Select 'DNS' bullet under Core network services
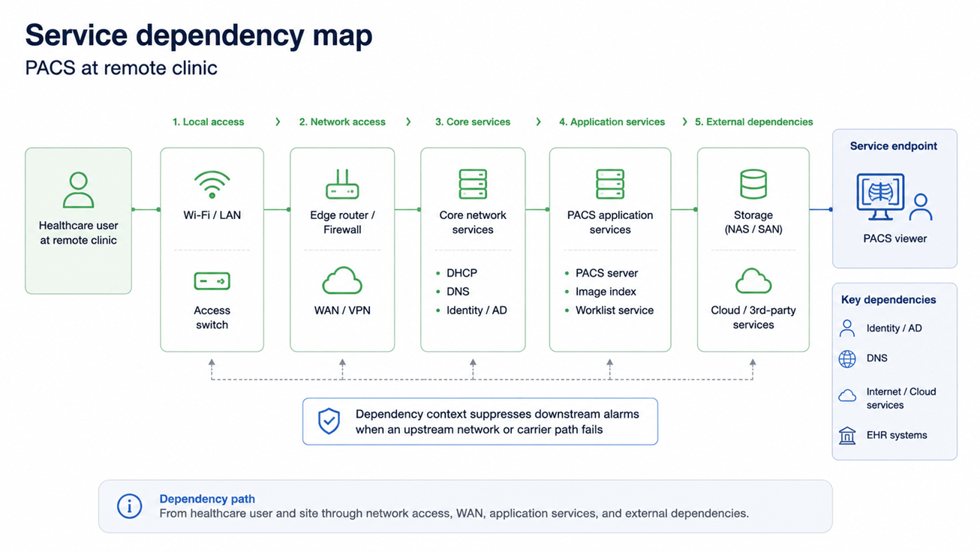This screenshot has width=980, height=552. coord(458,292)
